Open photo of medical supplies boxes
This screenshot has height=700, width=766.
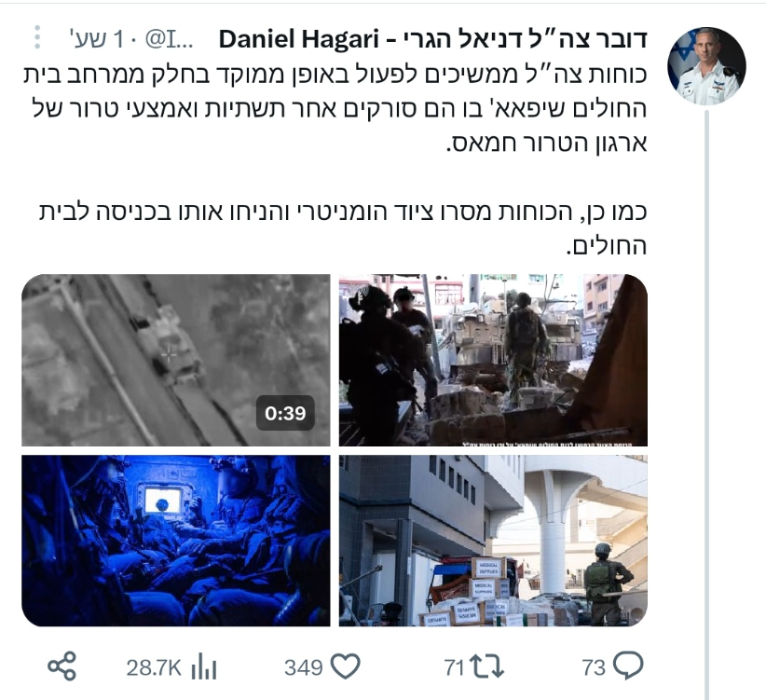click(x=493, y=541)
